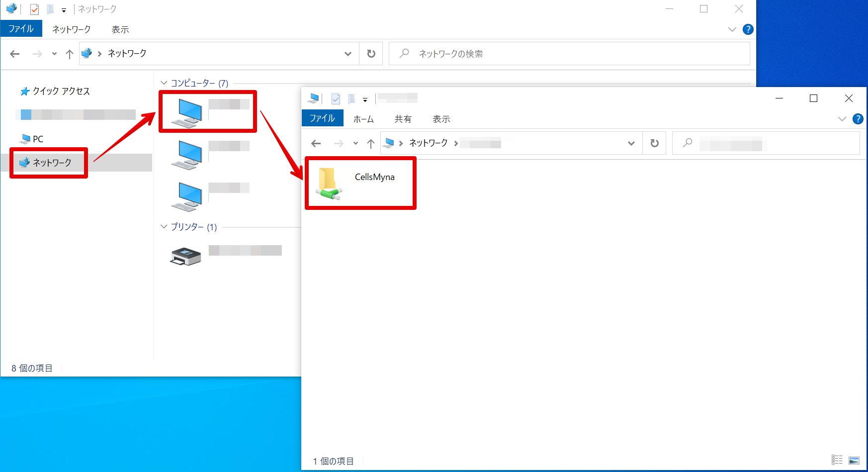This screenshot has height=472, width=868.
Task: Click the Network search field
Action: tap(569, 54)
